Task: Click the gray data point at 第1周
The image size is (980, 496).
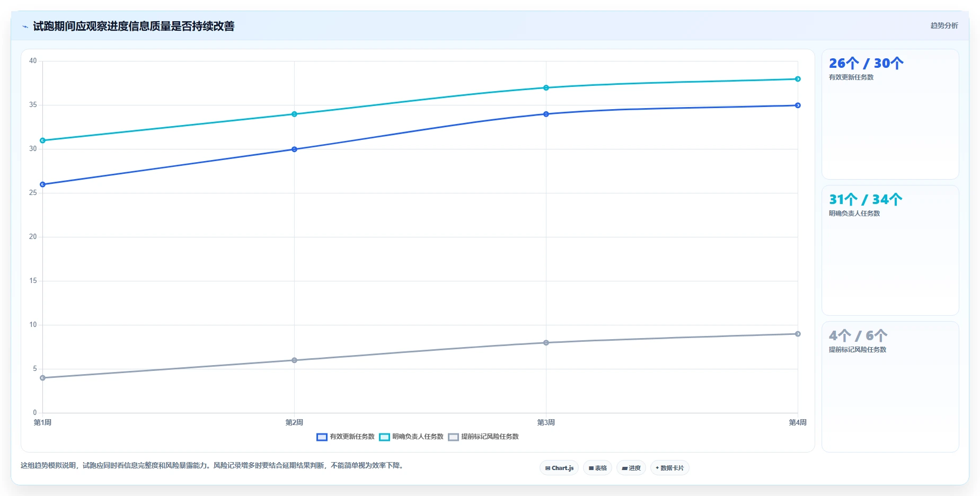Action: click(43, 378)
